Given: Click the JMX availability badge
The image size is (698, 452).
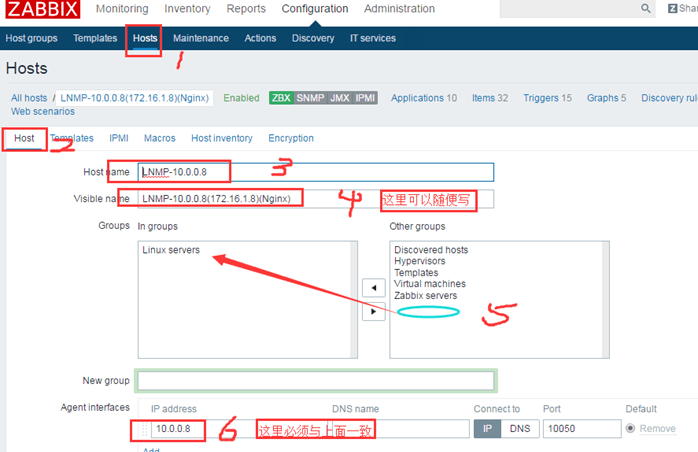Looking at the screenshot, I should coord(340,98).
